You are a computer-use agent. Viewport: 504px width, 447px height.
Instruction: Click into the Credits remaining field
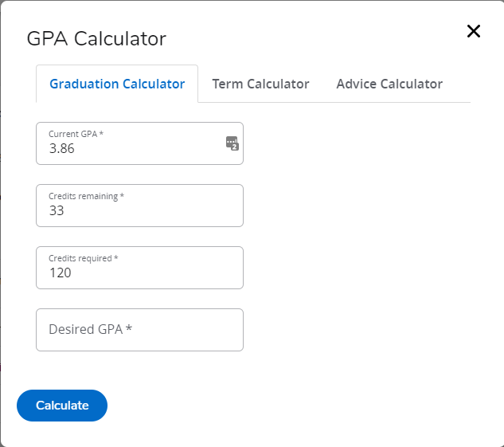tap(139, 206)
